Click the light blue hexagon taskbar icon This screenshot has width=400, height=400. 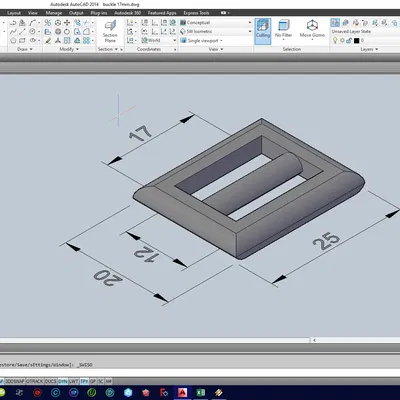tap(128, 392)
